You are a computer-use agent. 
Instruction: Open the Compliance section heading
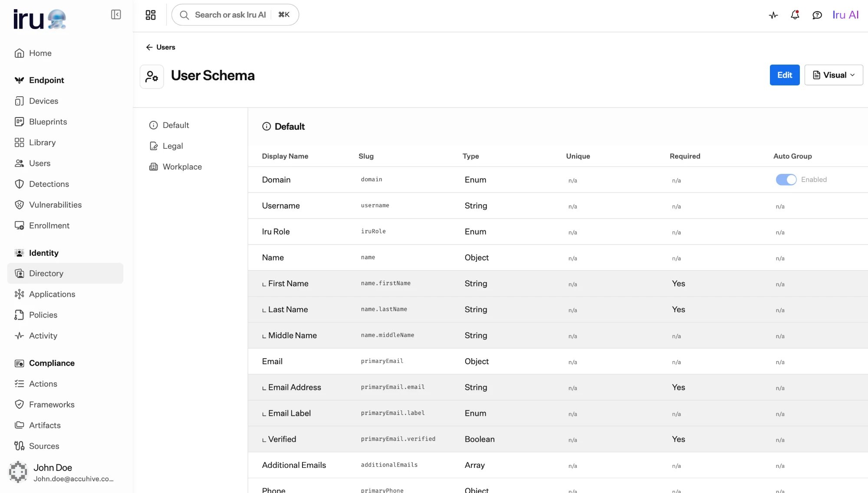[x=52, y=363]
